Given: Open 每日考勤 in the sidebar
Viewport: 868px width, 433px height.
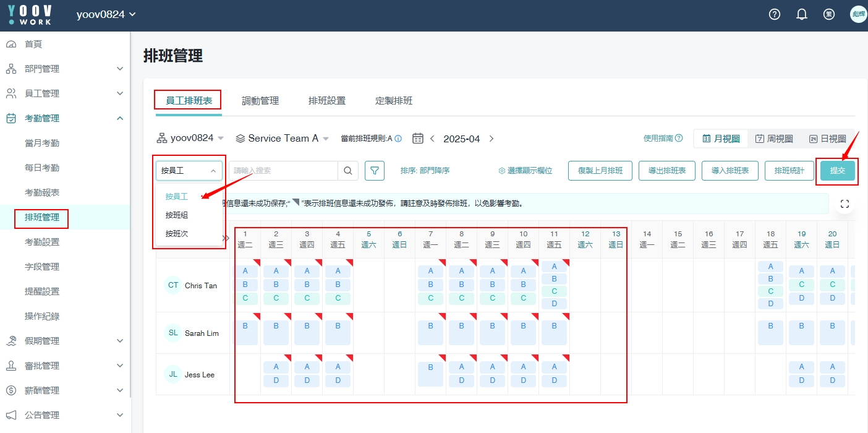Looking at the screenshot, I should 42,168.
